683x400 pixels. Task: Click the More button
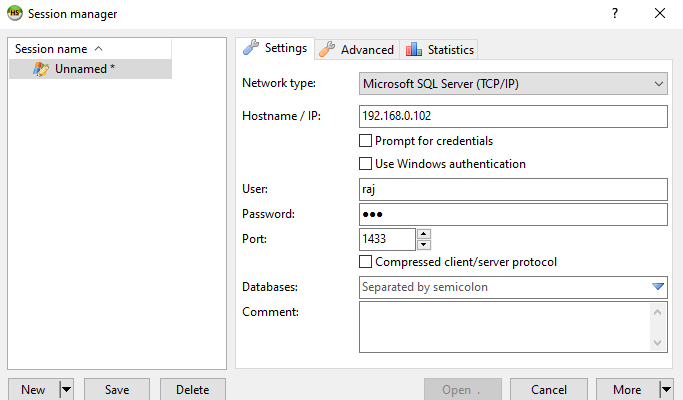click(x=627, y=390)
